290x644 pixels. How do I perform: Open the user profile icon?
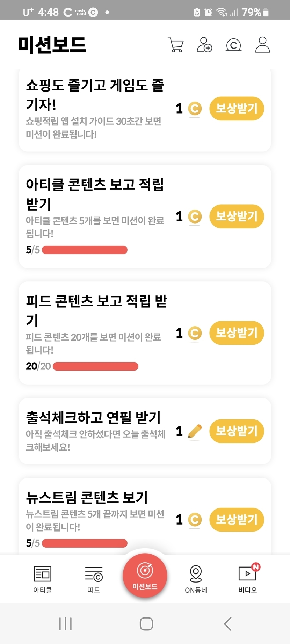[x=262, y=45]
